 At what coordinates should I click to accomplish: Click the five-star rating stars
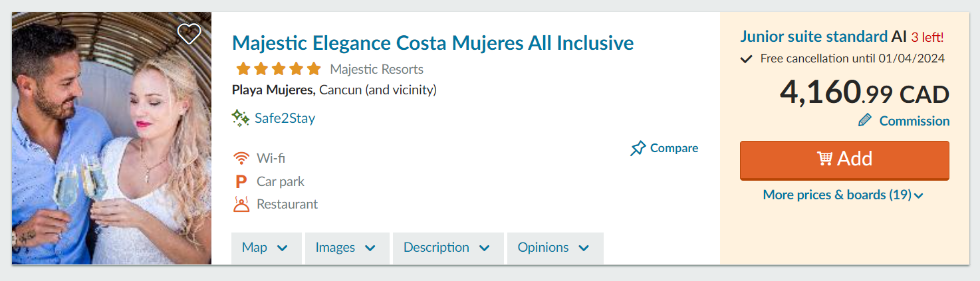pos(278,69)
